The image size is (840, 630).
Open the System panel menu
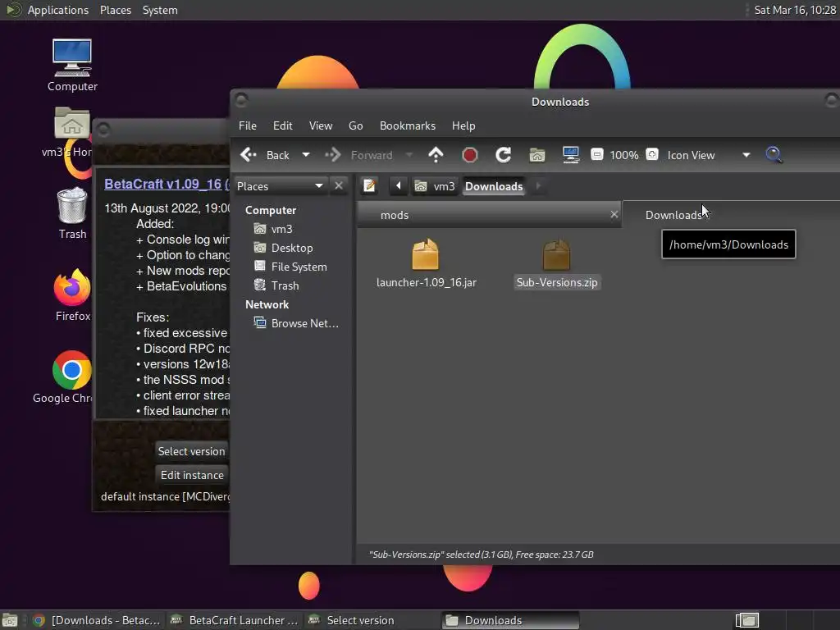click(160, 10)
